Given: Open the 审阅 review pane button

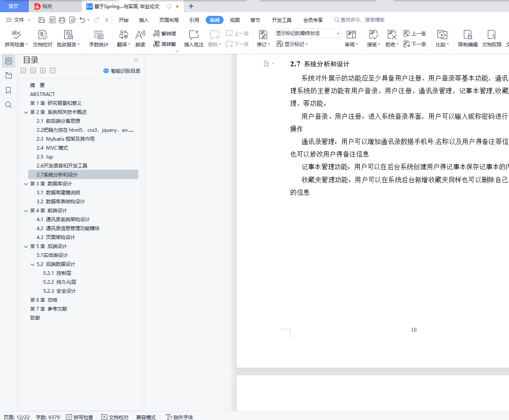Looking at the screenshot, I should 351,39.
